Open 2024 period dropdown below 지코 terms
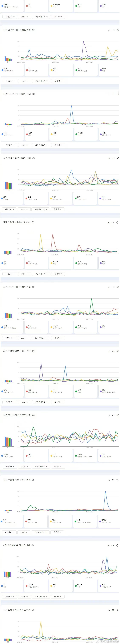 click(x=25, y=81)
